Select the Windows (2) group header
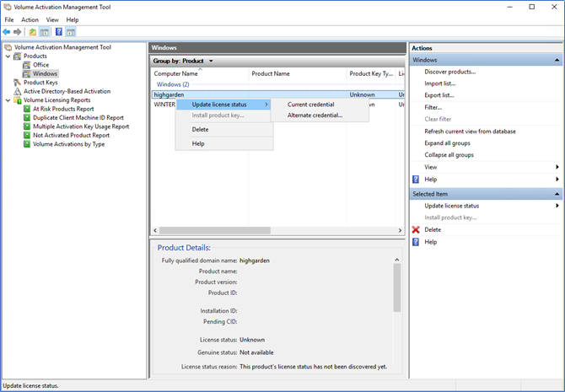 coord(173,84)
